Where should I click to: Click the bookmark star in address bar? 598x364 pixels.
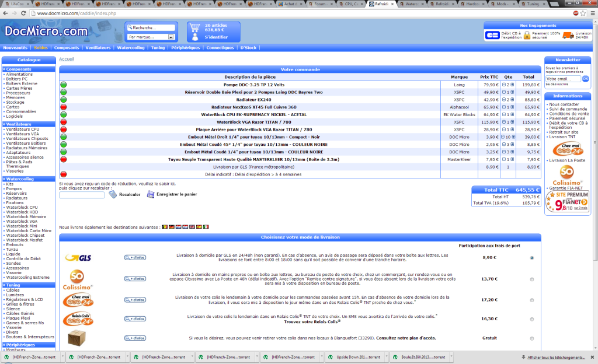583,13
